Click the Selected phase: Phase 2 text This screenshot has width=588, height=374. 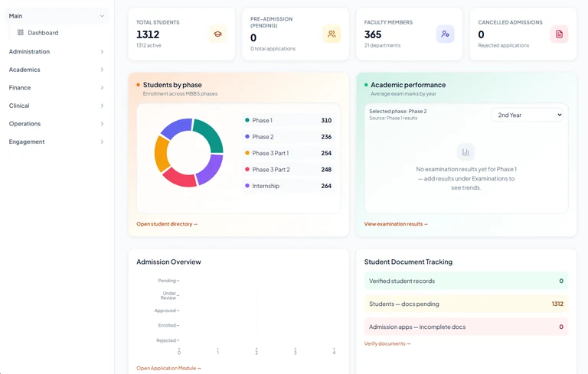(398, 112)
